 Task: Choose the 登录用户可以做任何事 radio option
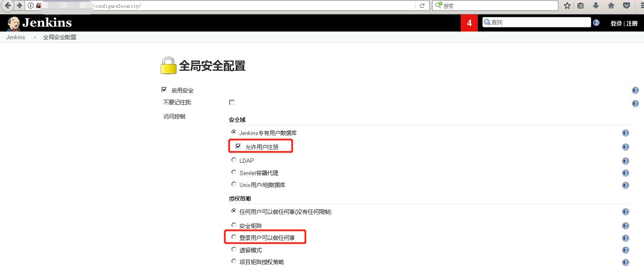point(234,237)
